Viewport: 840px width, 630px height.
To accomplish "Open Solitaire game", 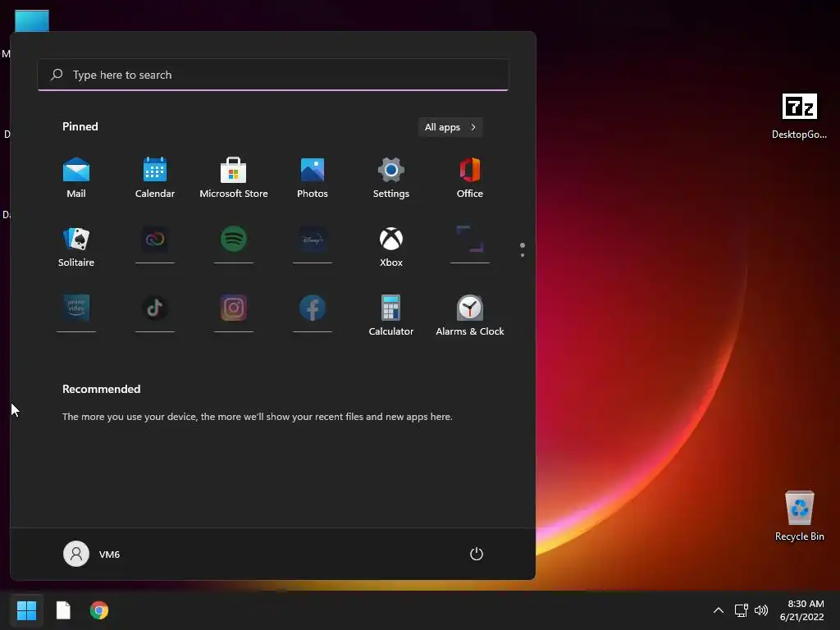I will pyautogui.click(x=76, y=247).
